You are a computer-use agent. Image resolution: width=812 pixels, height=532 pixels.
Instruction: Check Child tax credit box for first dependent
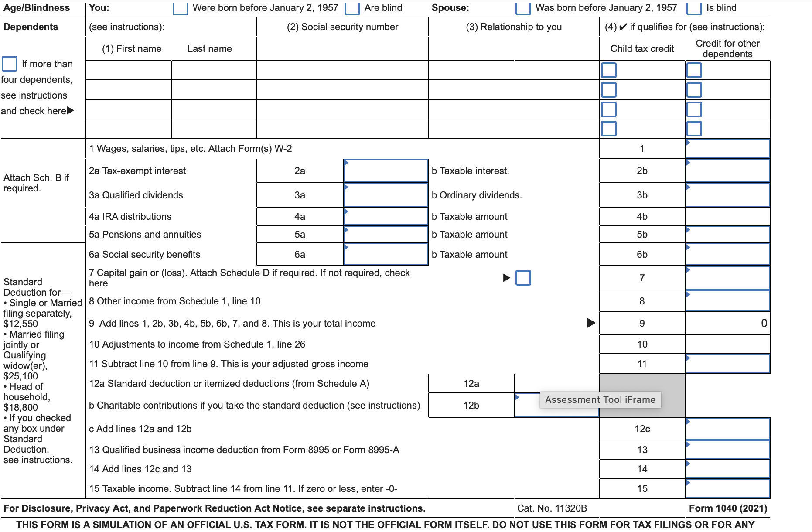pyautogui.click(x=608, y=70)
